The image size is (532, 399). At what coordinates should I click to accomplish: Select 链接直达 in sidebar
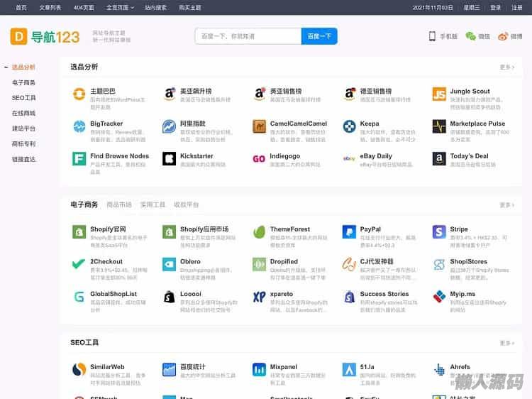point(23,159)
